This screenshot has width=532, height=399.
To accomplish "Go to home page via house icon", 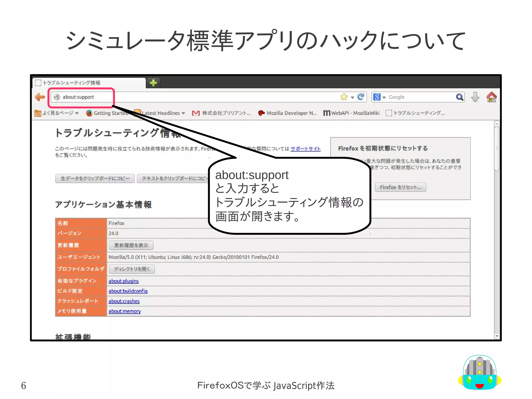I will pos(491,97).
